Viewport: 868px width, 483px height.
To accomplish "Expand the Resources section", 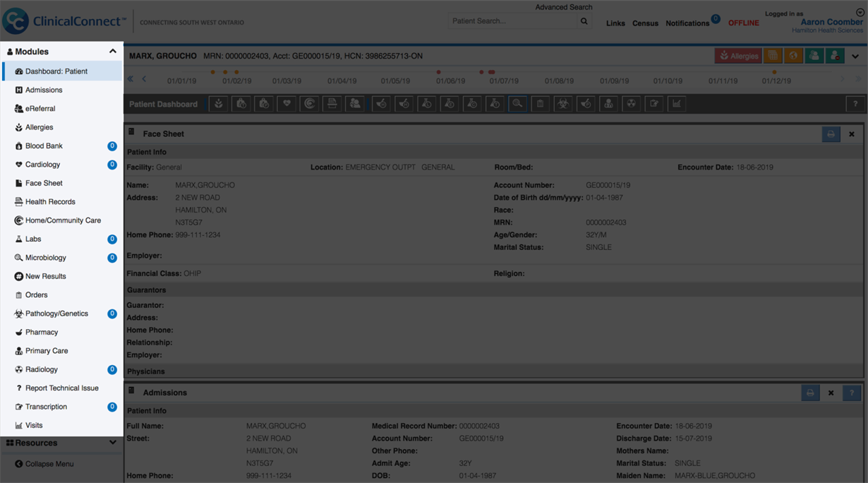I will click(x=112, y=443).
